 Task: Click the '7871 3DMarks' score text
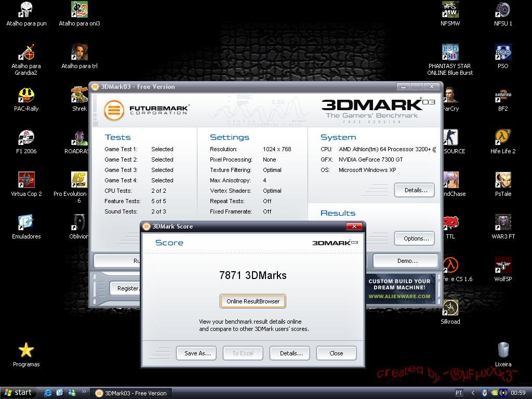click(x=253, y=275)
